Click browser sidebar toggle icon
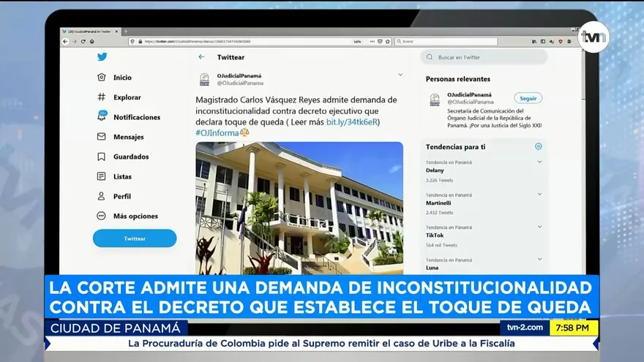Viewport: 644px width, 362px height. 542,42
